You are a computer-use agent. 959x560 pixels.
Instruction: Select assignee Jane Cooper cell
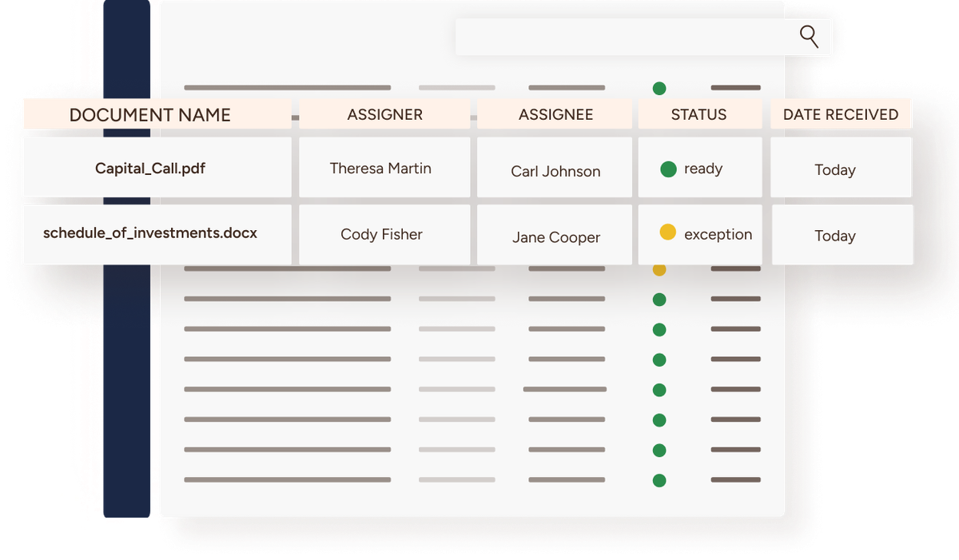pos(555,237)
